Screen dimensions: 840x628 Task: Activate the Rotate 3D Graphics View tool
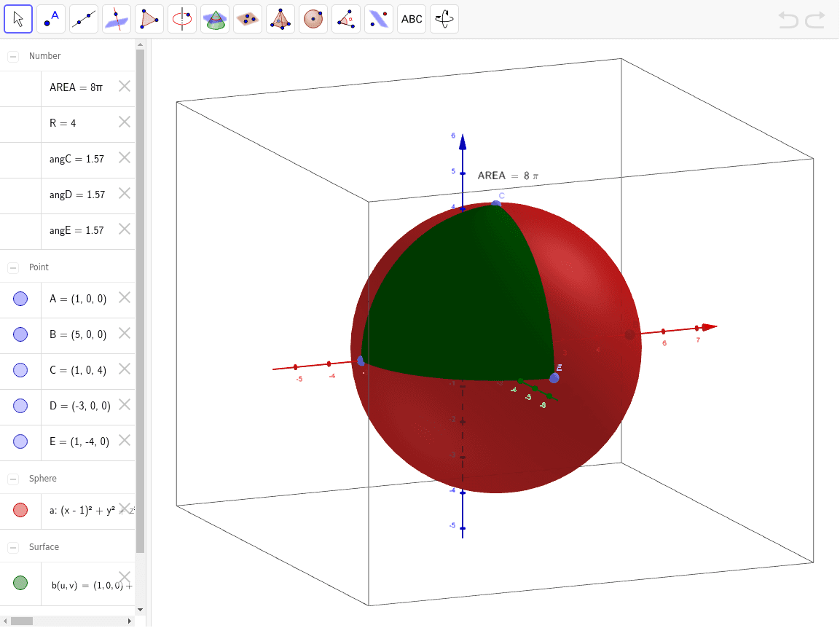[x=444, y=19]
